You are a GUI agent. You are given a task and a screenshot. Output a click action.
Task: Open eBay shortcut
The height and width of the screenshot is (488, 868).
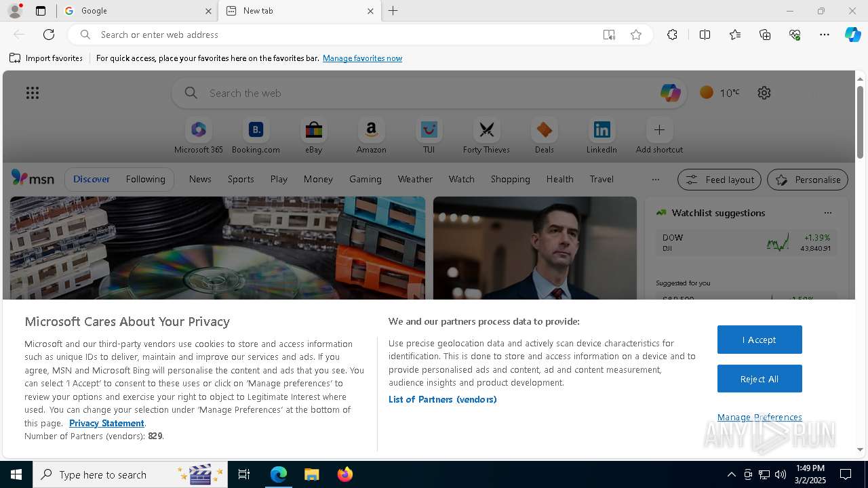[313, 136]
